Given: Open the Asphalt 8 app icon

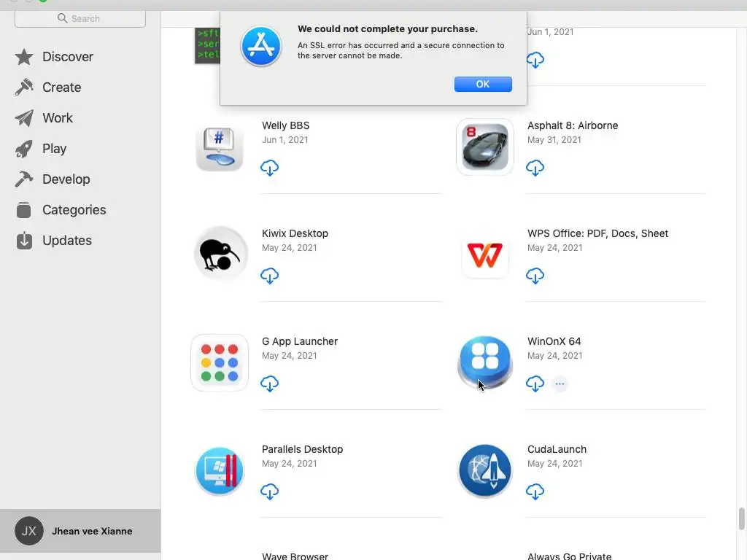Looking at the screenshot, I should click(x=485, y=147).
